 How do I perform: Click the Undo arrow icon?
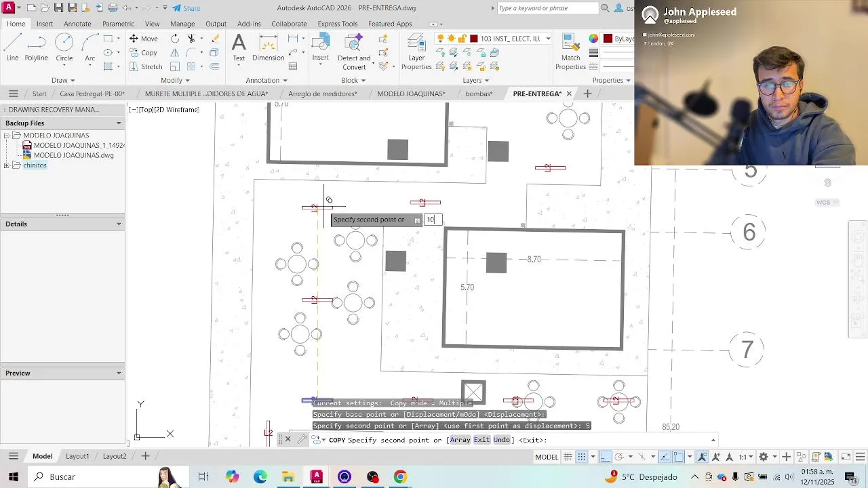pos(127,8)
